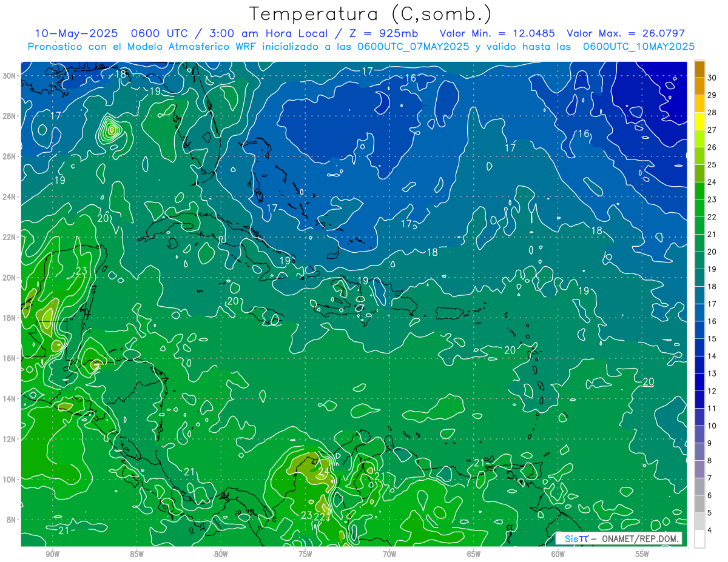Click the '15' label on the color scale

coord(712,339)
